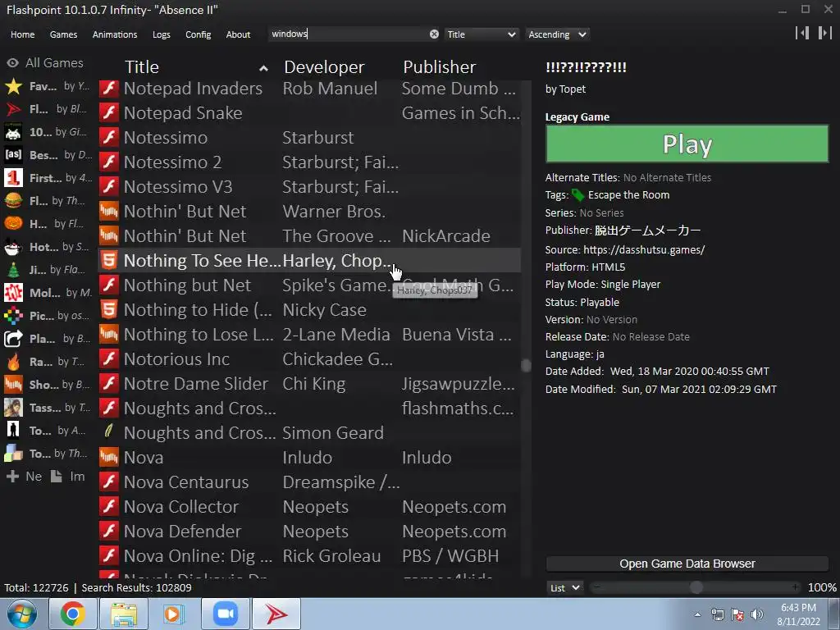Select the Notepad Invaders row

coord(309,89)
